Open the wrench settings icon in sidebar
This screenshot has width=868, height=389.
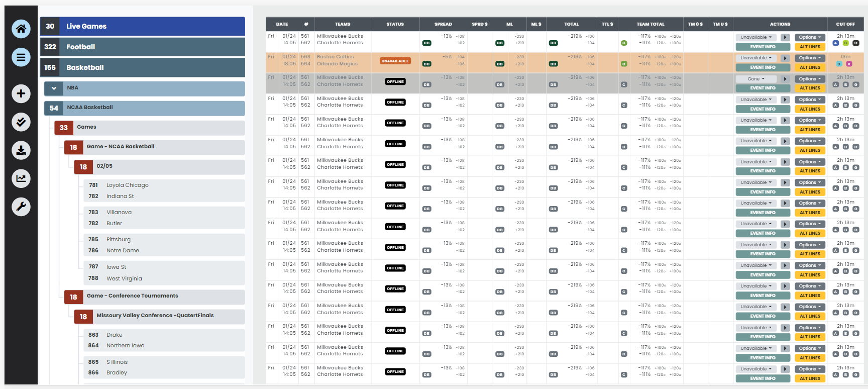(x=21, y=207)
